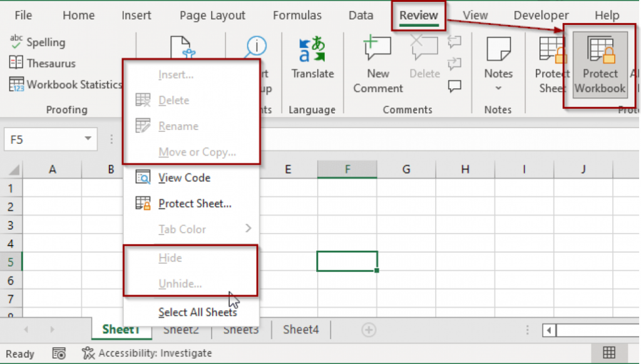
Task: Go to next comment icon
Action: coord(454,63)
